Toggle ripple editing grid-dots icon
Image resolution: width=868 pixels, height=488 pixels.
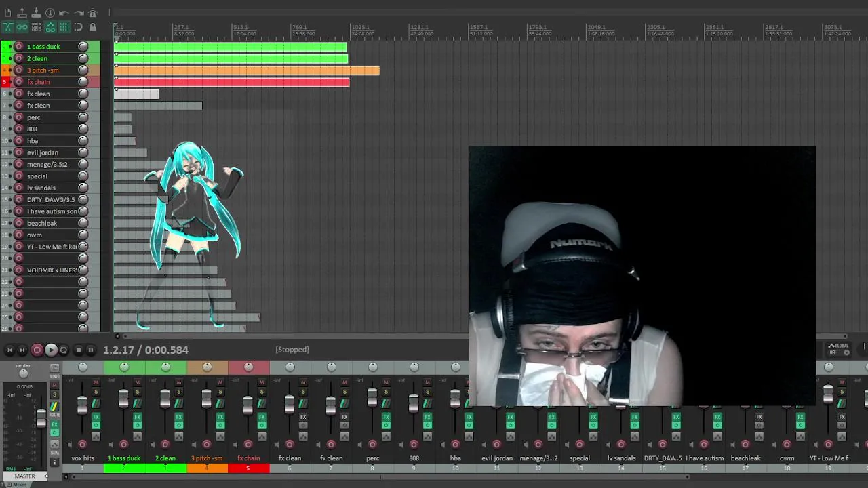tap(36, 27)
